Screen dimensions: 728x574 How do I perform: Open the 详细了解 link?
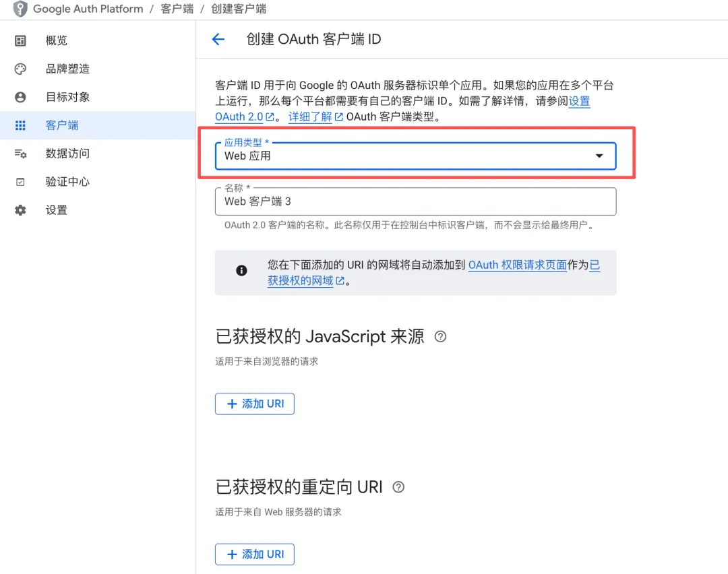(x=310, y=117)
